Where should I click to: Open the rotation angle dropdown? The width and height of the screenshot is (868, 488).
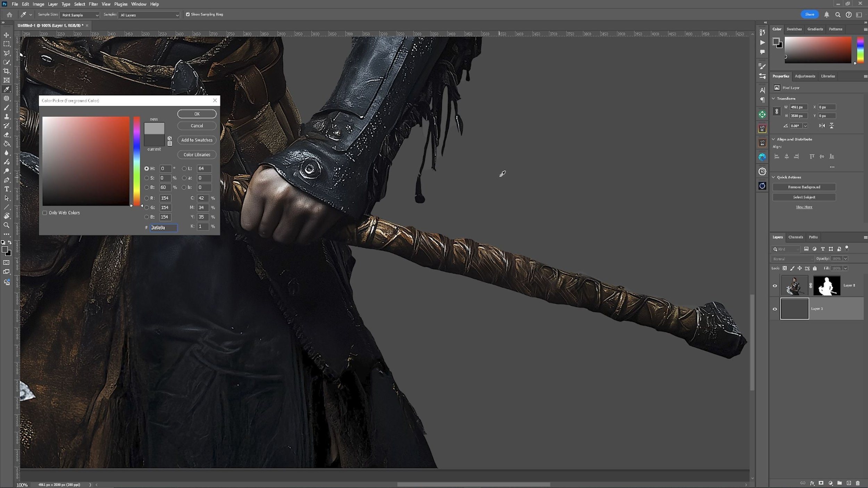(805, 126)
